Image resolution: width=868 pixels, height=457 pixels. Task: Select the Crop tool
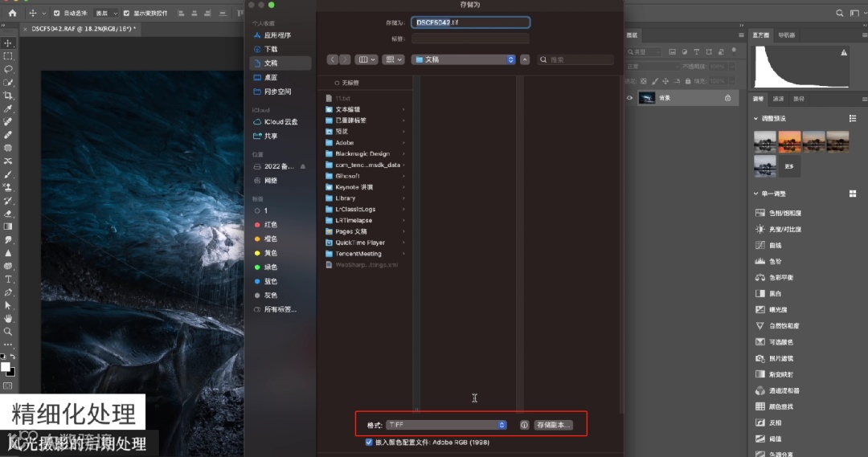pyautogui.click(x=8, y=95)
